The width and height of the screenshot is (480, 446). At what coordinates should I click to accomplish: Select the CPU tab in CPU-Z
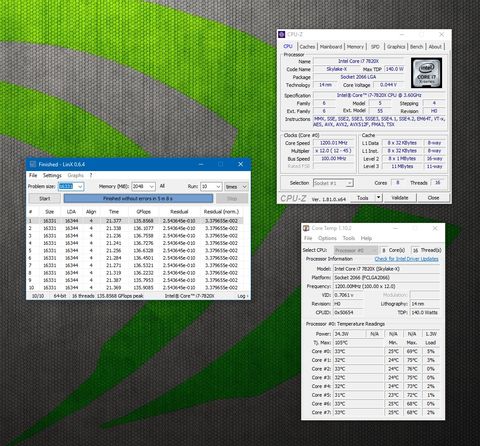pyautogui.click(x=288, y=47)
